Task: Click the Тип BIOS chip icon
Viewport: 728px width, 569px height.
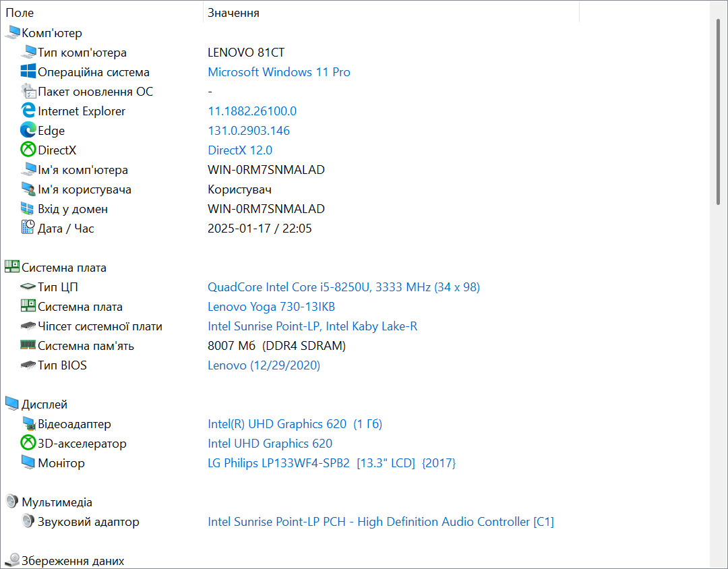Action: coord(28,365)
